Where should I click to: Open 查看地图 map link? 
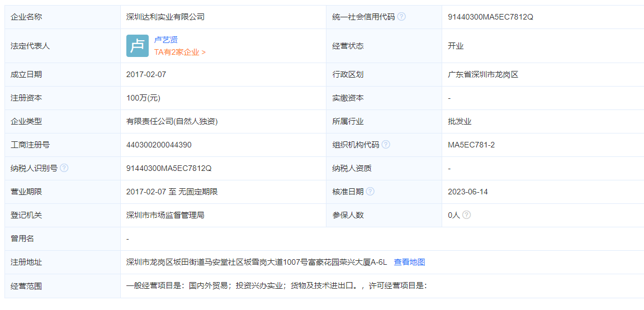409,262
